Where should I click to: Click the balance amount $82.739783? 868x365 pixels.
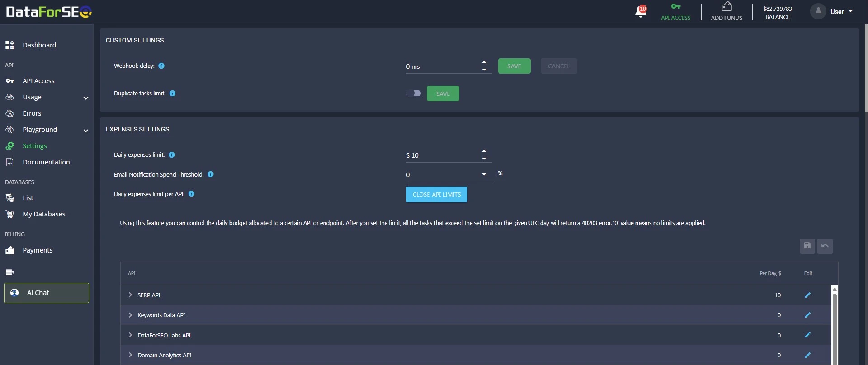click(x=778, y=9)
